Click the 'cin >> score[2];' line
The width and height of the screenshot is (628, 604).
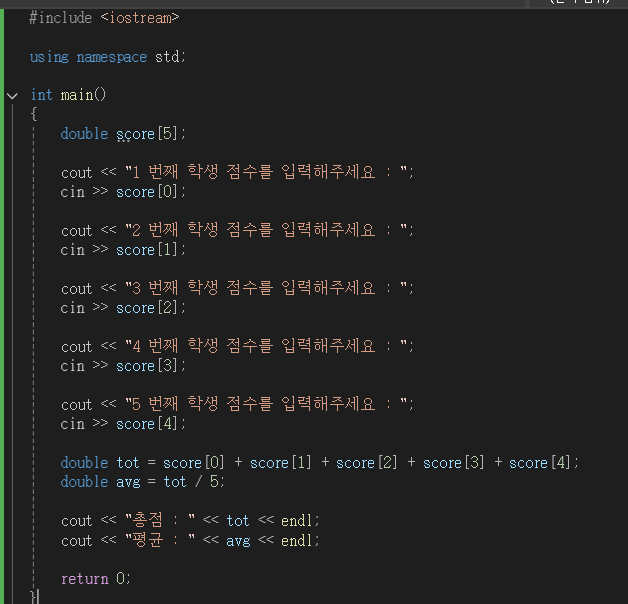click(x=123, y=308)
